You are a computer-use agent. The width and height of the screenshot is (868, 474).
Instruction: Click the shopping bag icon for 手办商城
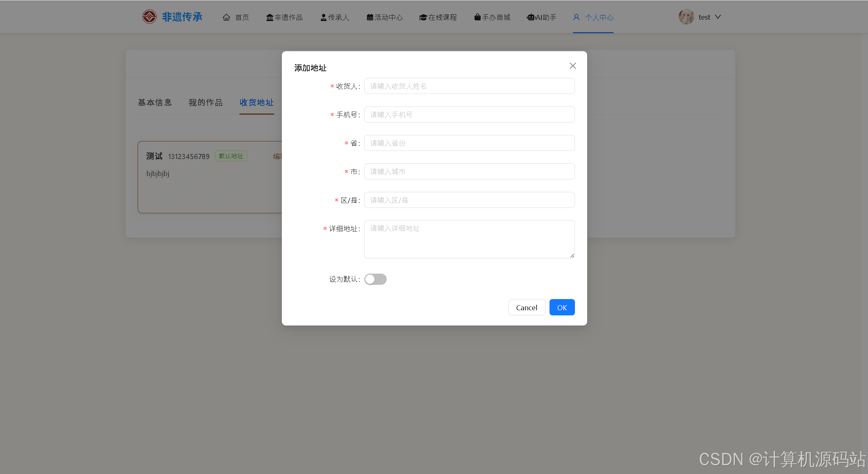tap(477, 17)
